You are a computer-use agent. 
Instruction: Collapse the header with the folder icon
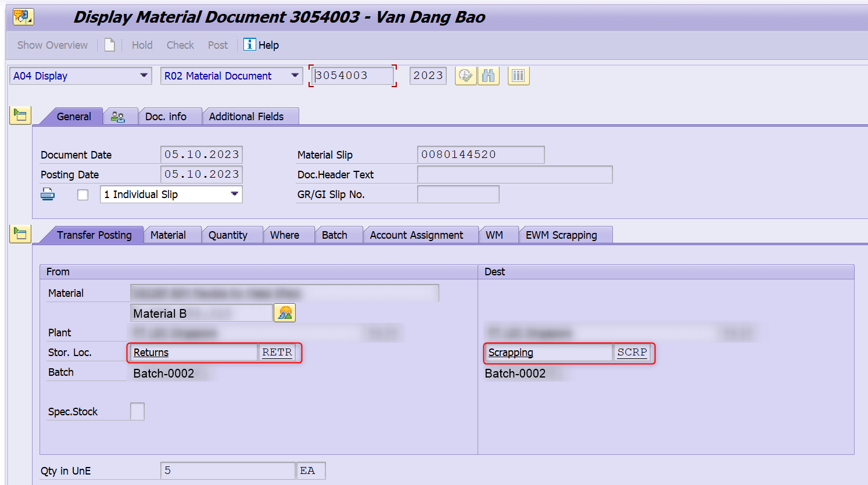20,115
